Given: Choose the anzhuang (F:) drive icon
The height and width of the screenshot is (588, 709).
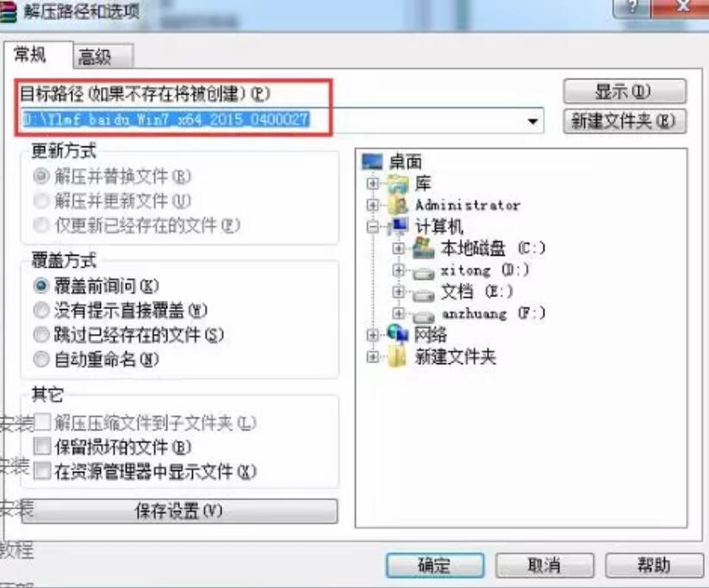Looking at the screenshot, I should [x=424, y=314].
